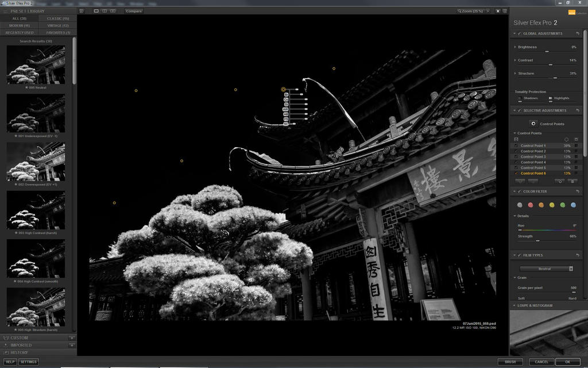Open the HISTORY panel

pos(38,352)
